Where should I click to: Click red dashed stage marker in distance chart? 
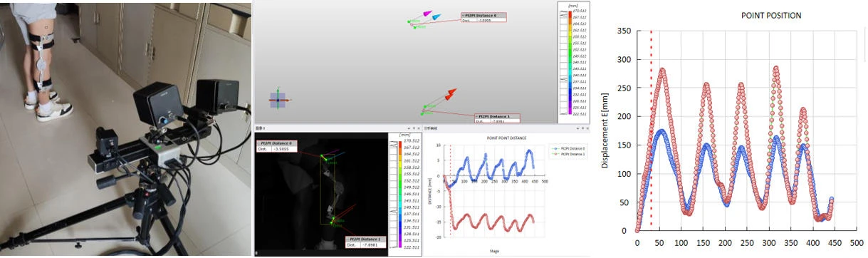[x=450, y=190]
